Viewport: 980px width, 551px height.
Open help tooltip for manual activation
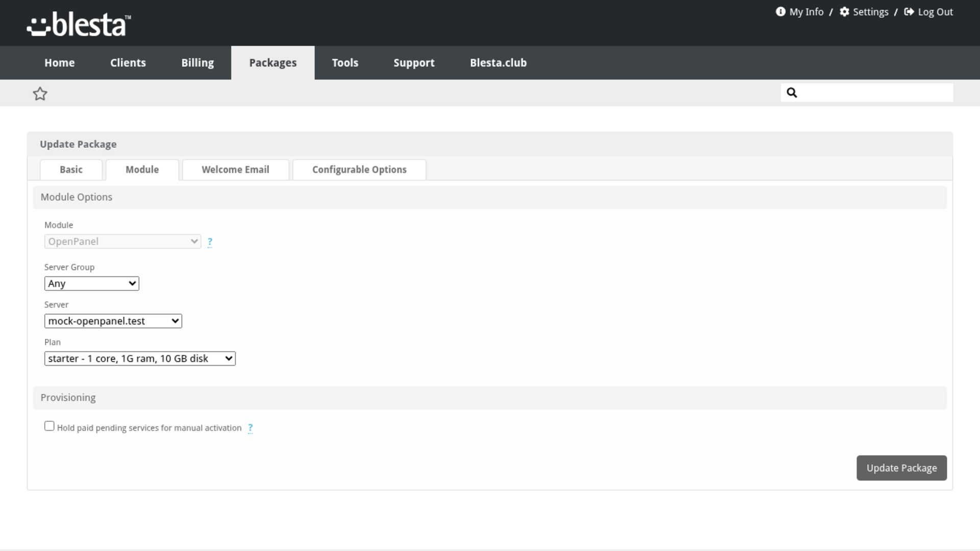(x=250, y=428)
